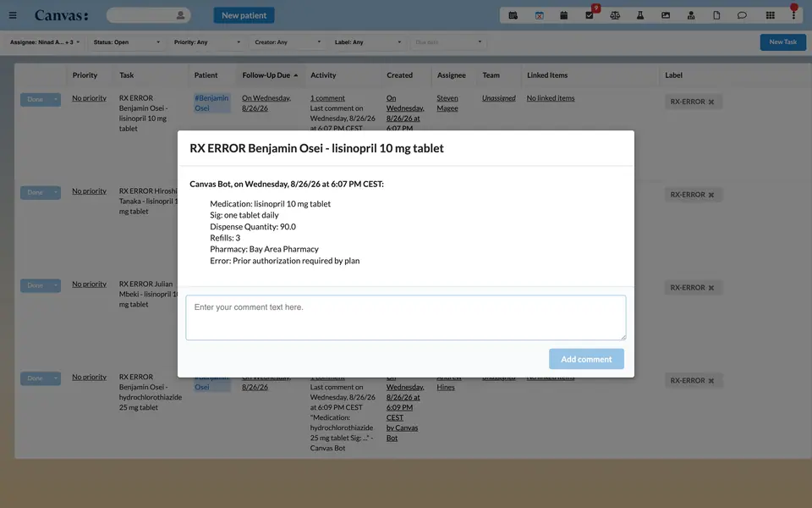Expand Done arrow on hydrochlorothiazide row
This screenshot has width=812, height=508.
pos(56,378)
